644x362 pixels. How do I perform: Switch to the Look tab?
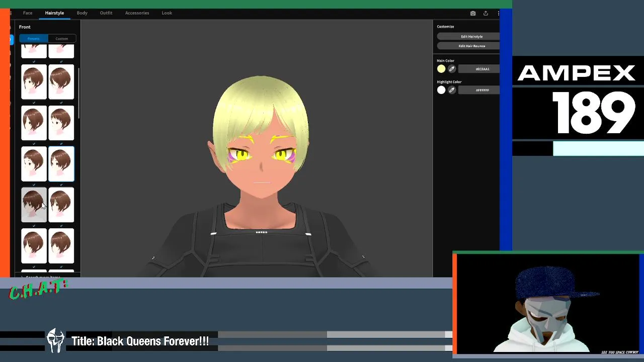(167, 13)
